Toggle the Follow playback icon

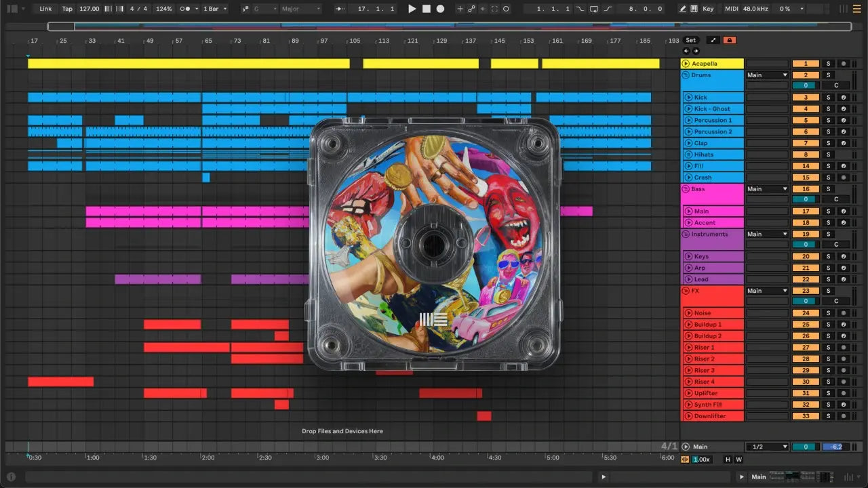(x=339, y=9)
